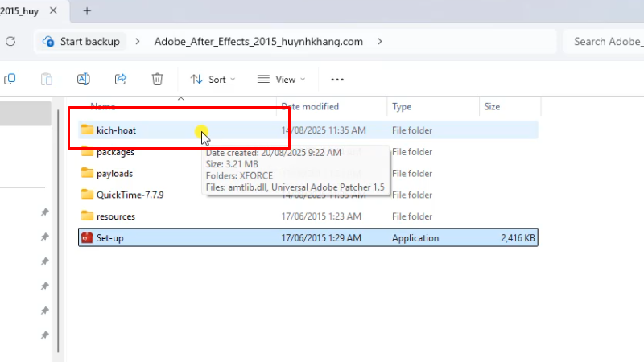Click the Delete trash icon
The image size is (644, 362).
[157, 79]
